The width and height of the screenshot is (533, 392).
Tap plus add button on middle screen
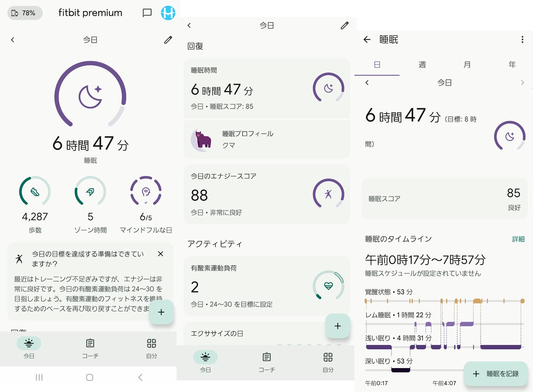(338, 326)
